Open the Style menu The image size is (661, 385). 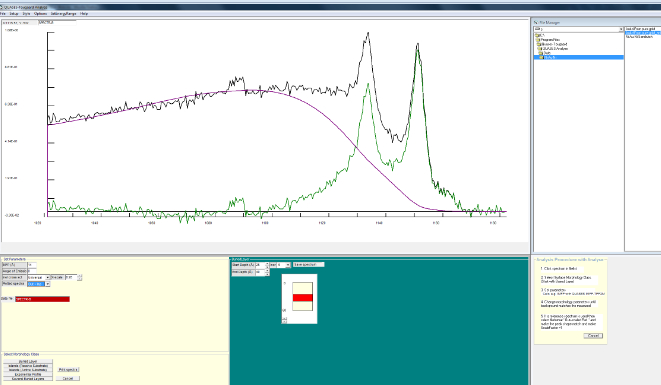(26, 14)
